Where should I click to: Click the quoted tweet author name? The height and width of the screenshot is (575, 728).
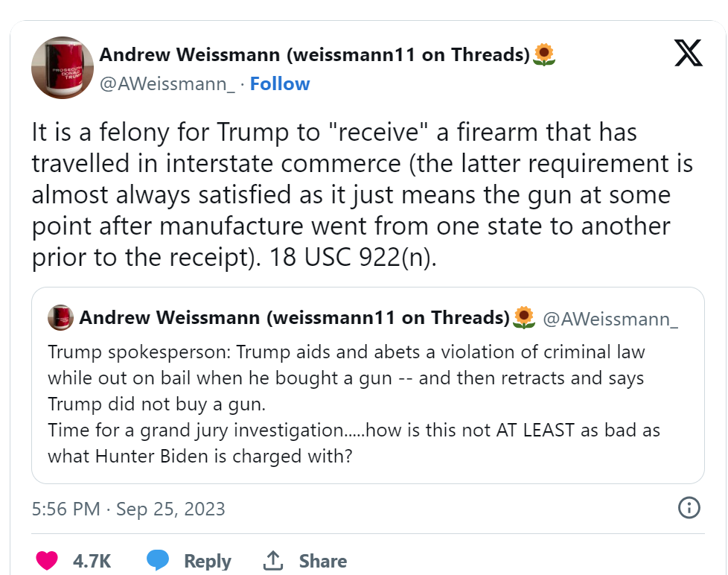point(293,318)
